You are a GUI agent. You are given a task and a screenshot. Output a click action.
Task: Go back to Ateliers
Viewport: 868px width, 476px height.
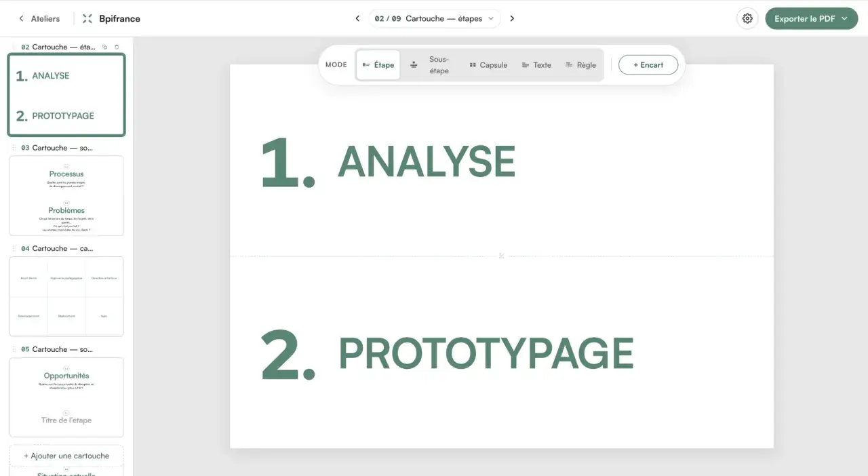39,18
